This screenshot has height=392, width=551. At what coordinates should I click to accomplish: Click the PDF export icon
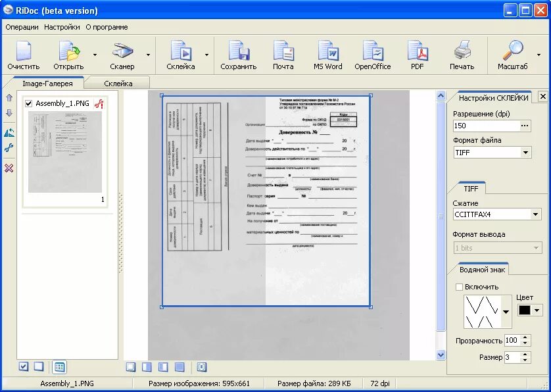[418, 51]
